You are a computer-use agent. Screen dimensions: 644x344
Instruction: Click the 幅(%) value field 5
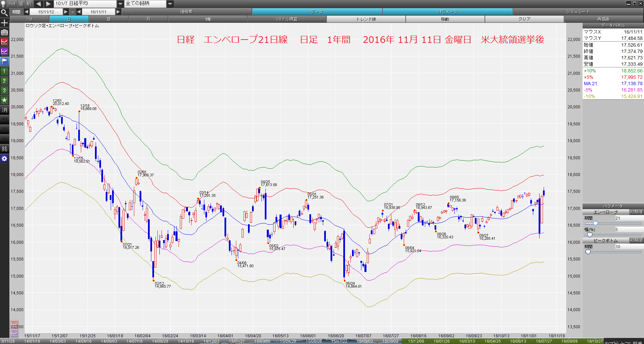coord(629,229)
